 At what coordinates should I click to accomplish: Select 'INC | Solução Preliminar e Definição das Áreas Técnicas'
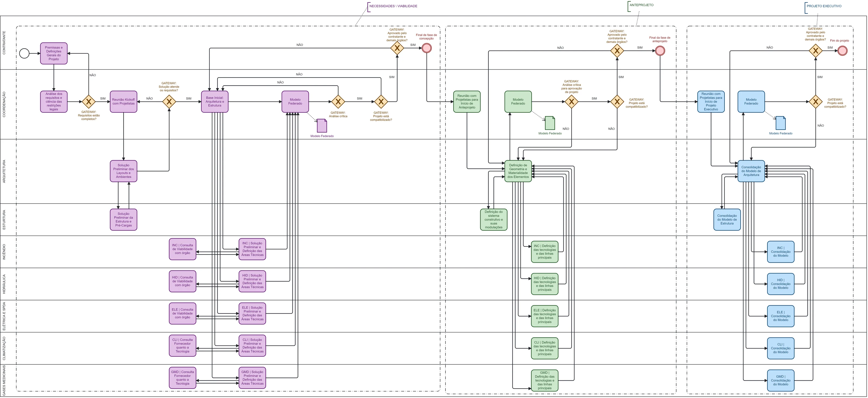point(252,249)
